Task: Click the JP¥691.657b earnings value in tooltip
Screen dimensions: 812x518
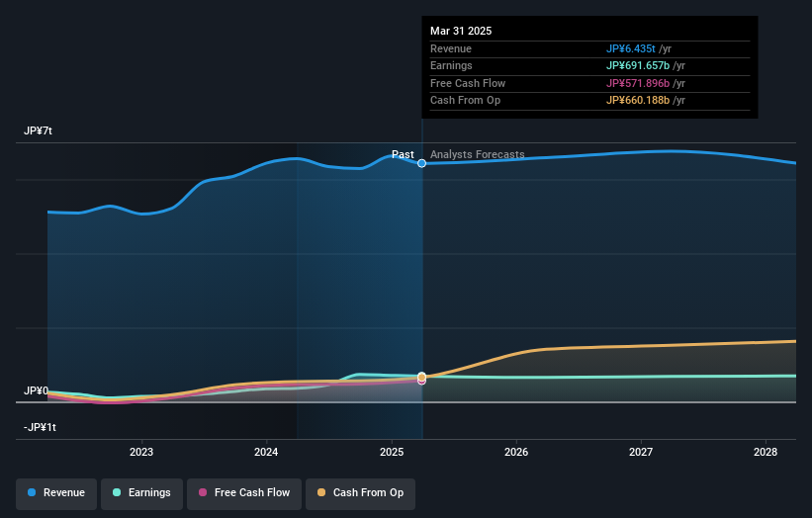Action: click(x=638, y=65)
